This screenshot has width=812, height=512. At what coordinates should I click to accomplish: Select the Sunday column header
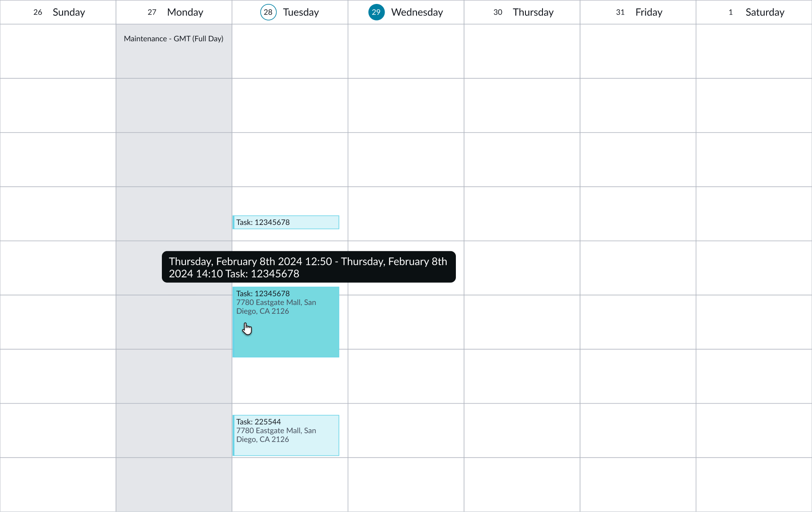69,12
